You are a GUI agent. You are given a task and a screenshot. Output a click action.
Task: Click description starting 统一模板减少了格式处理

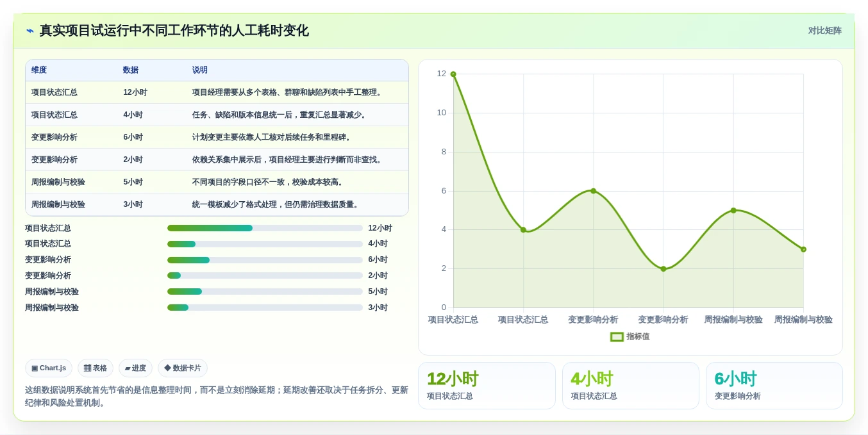point(277,204)
